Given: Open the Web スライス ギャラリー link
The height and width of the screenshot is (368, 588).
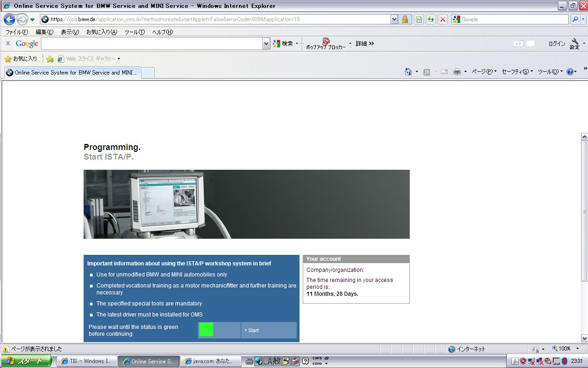Looking at the screenshot, I should point(89,59).
